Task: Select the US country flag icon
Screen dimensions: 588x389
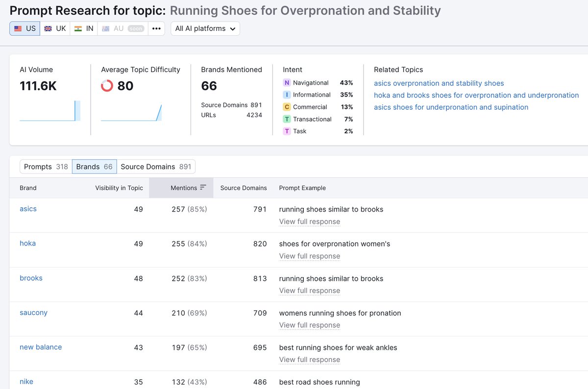Action: click(x=18, y=28)
